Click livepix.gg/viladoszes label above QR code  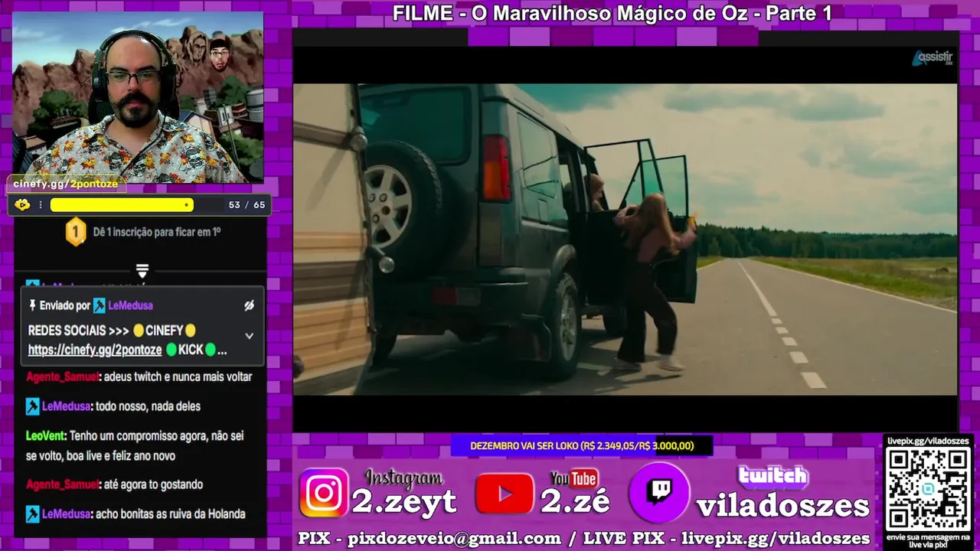(928, 442)
